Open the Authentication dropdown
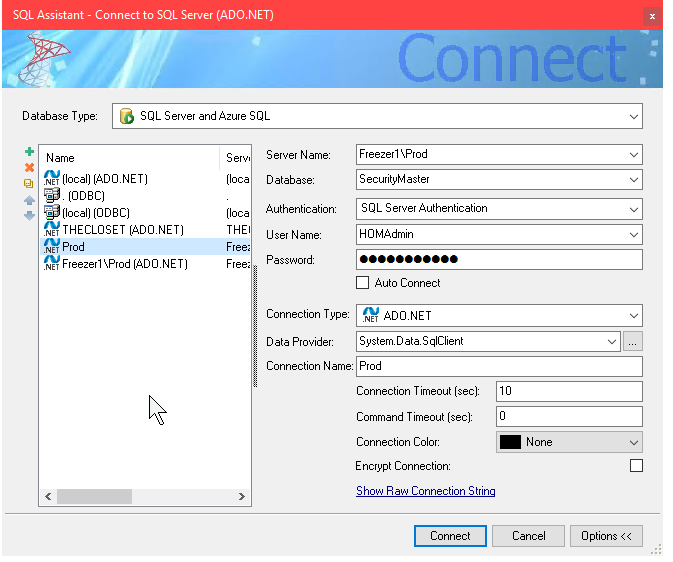Image resolution: width=673 pixels, height=562 pixels. [x=634, y=209]
